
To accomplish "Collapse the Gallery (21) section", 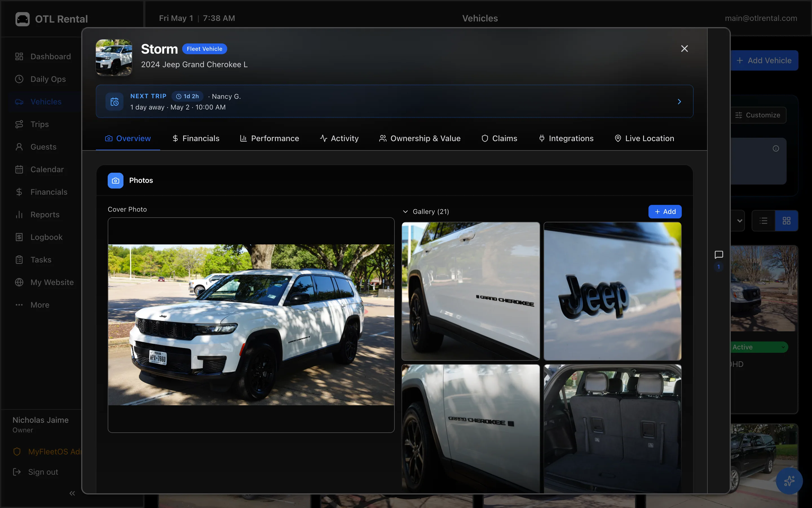I will pos(425,212).
